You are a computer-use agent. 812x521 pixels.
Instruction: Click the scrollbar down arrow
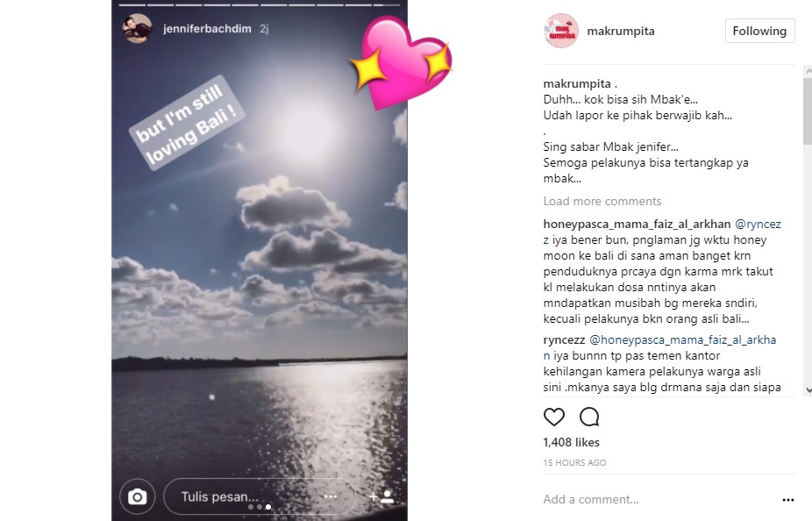click(808, 390)
